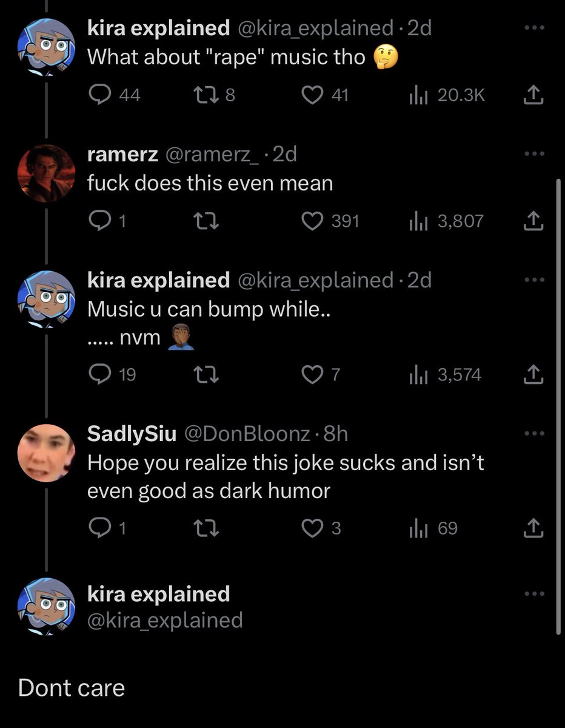This screenshot has height=728, width=565.
Task: Open more options on "Music u can bump" tweet
Action: [533, 280]
